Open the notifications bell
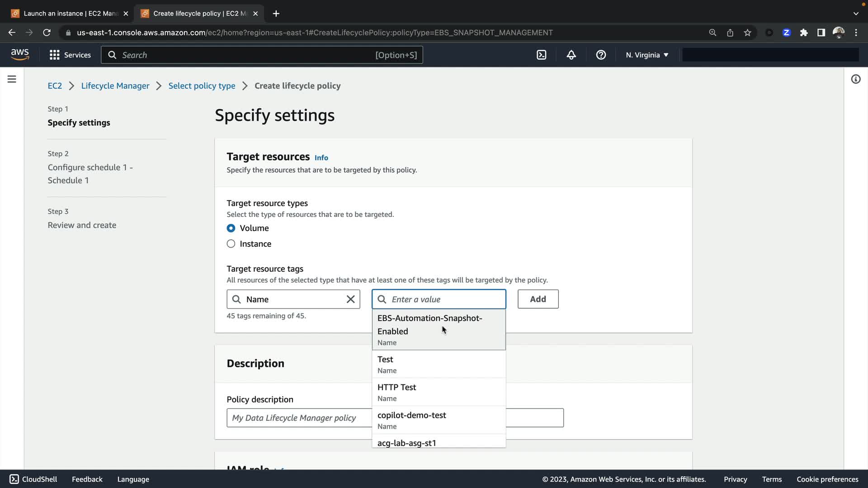868x488 pixels. point(571,55)
